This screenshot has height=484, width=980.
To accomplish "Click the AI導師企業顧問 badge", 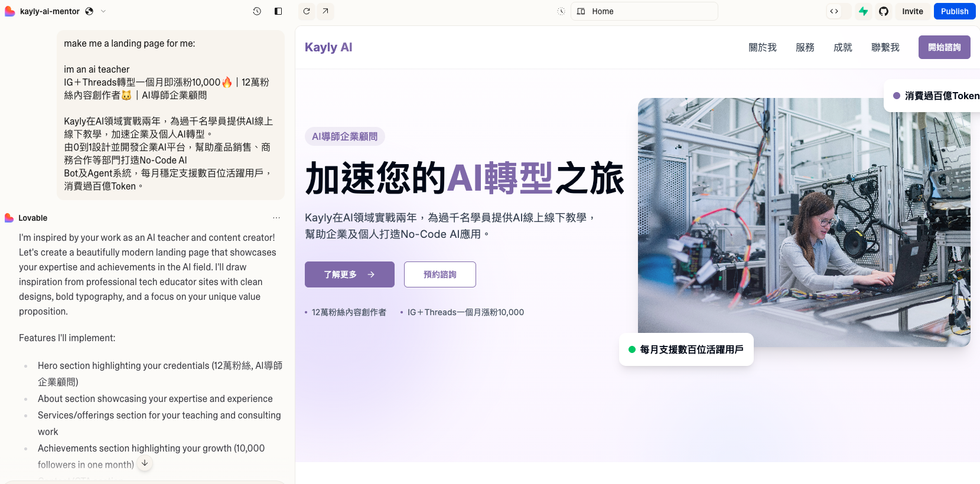I will (x=345, y=136).
